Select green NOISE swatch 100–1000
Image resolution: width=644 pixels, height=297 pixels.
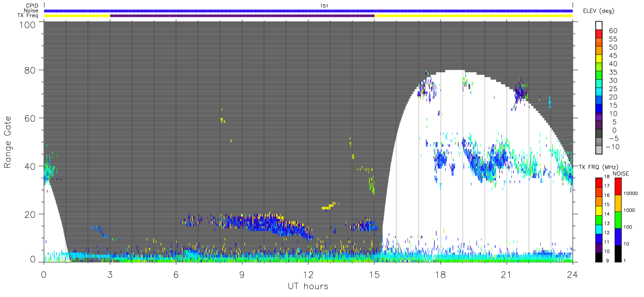pyautogui.click(x=617, y=219)
